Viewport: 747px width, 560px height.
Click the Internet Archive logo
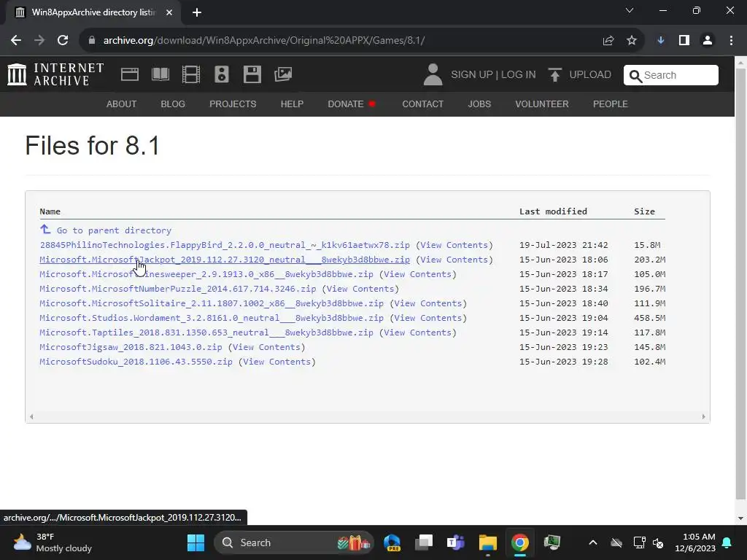55,75
